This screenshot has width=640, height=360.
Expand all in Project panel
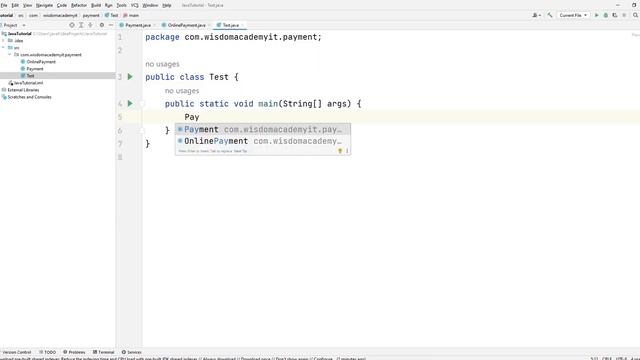pyautogui.click(x=81, y=25)
